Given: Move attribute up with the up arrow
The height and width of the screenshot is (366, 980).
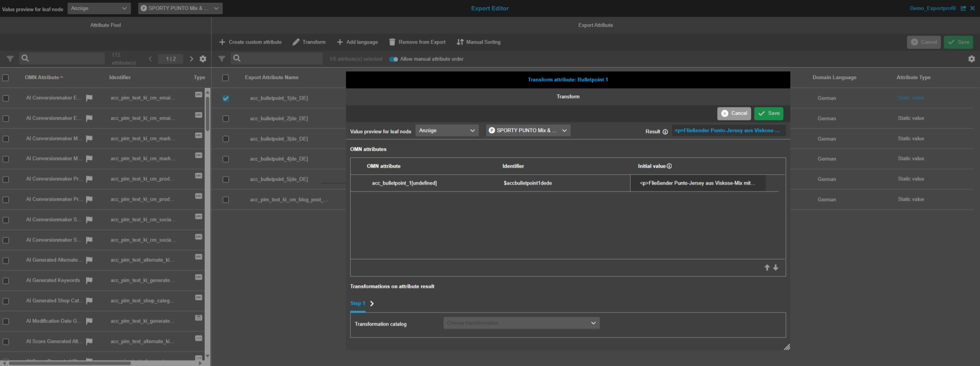Looking at the screenshot, I should pos(767,268).
